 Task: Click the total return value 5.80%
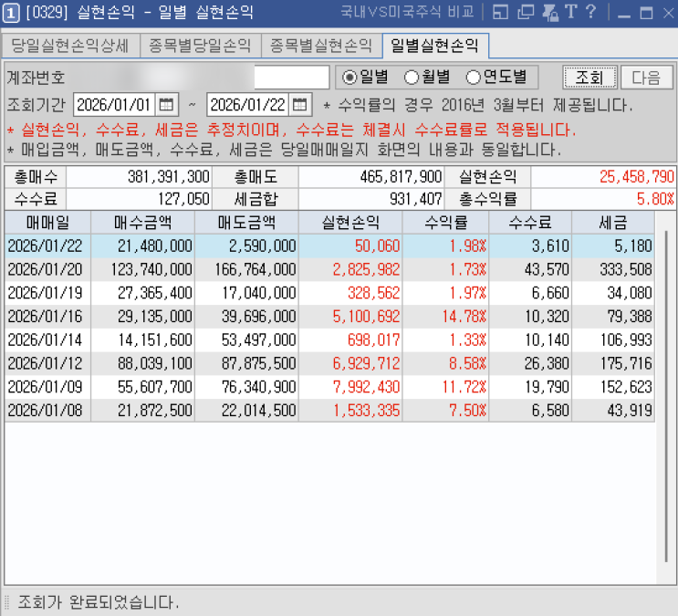(603, 199)
